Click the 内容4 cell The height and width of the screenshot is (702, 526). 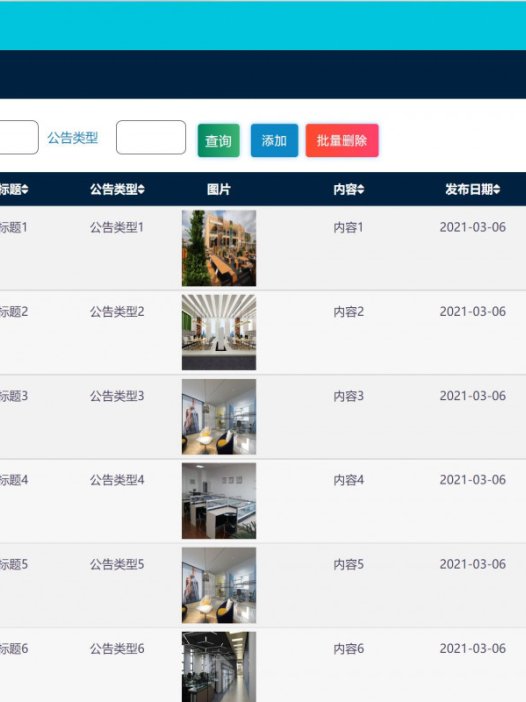click(348, 480)
